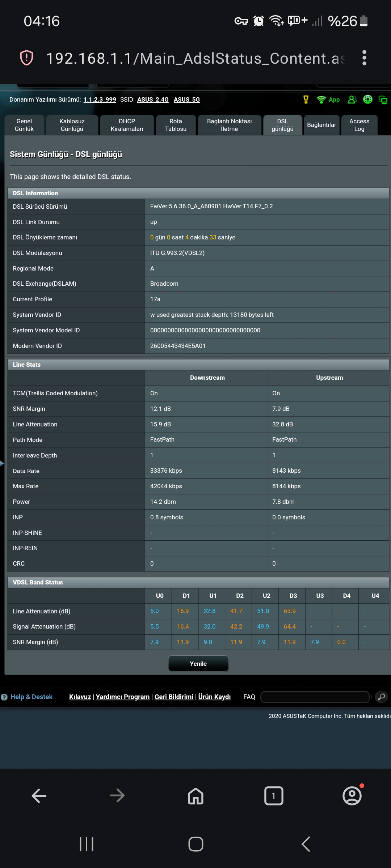Tap the green globe internet status icon
This screenshot has width=391, height=868.
pyautogui.click(x=368, y=99)
